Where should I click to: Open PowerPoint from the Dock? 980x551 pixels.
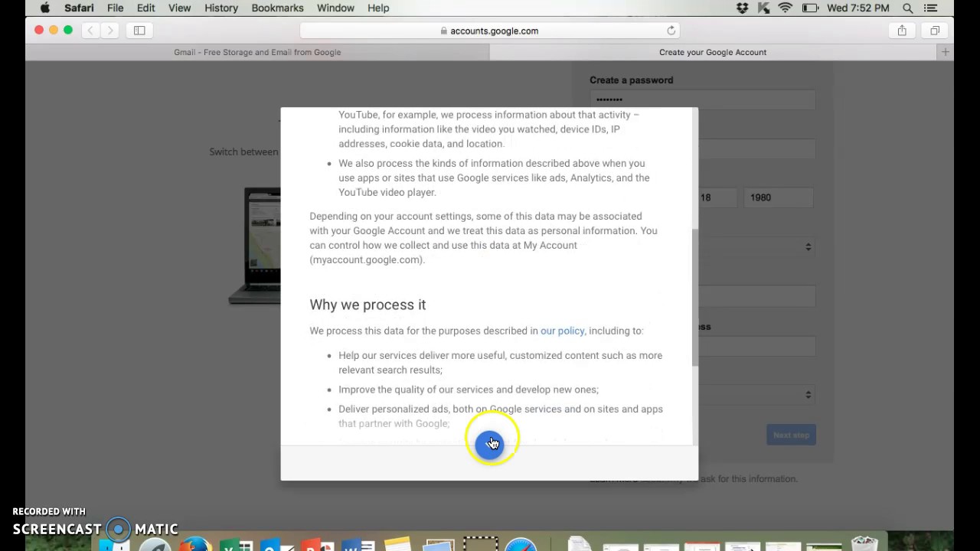(x=317, y=545)
